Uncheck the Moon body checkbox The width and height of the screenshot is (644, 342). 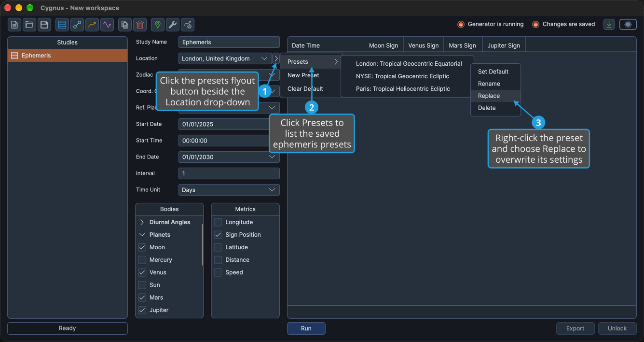[142, 247]
